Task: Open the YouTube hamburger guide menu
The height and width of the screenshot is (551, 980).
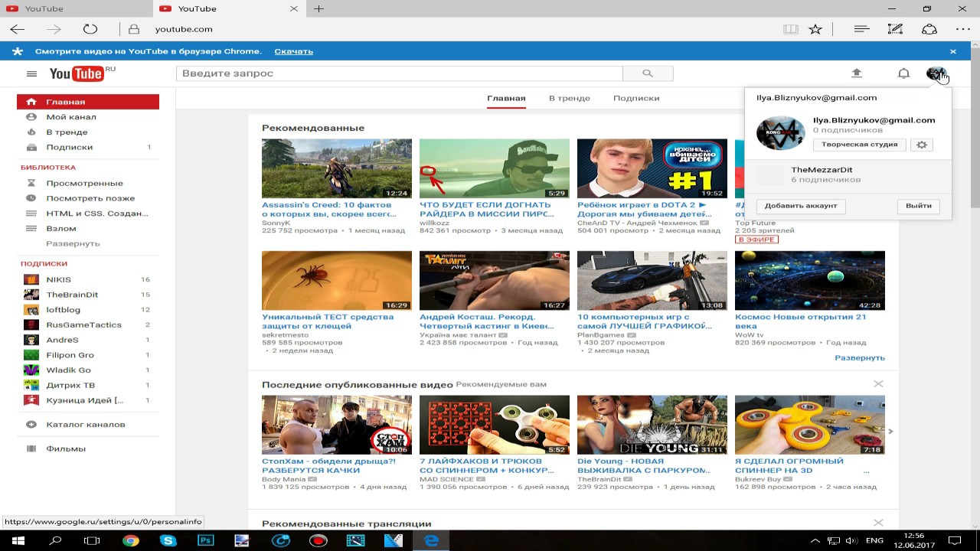Action: [x=31, y=73]
